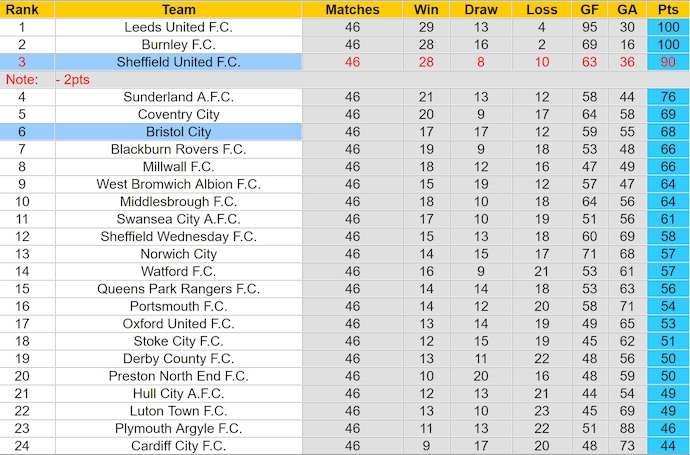The width and height of the screenshot is (690, 455).
Task: Click the Team column header
Action: point(178,9)
